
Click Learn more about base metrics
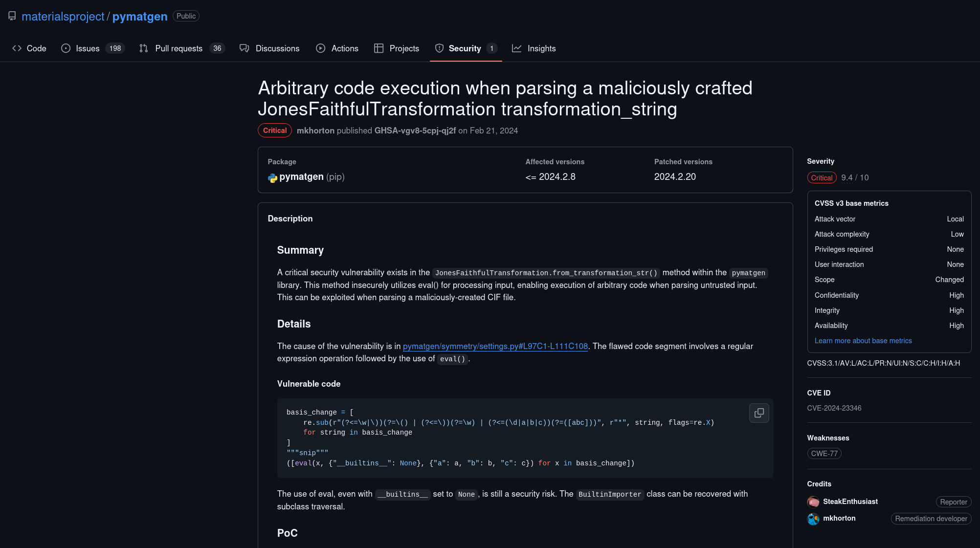(x=863, y=341)
